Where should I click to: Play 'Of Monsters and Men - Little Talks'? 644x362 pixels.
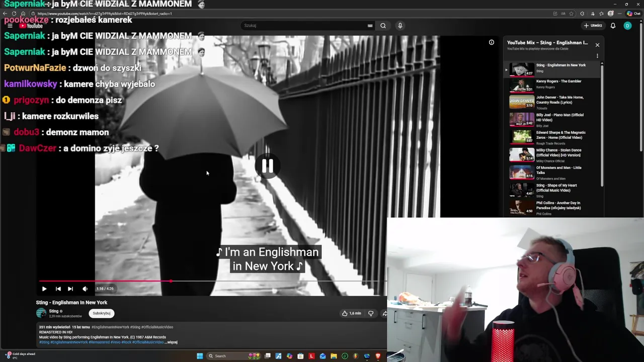552,172
